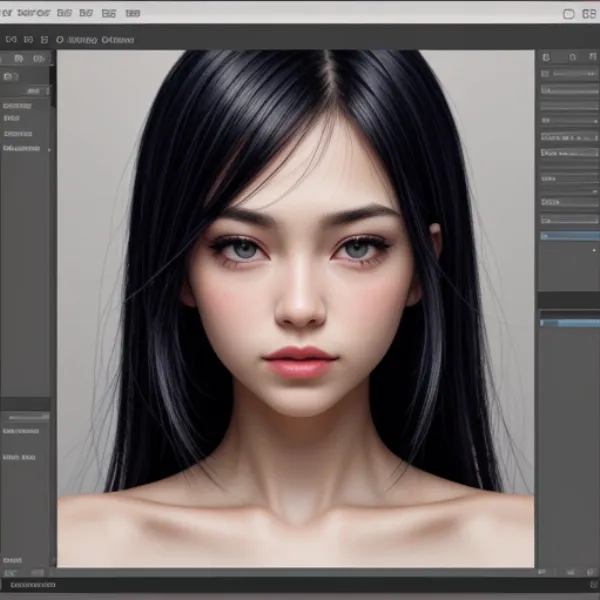Click the last text label in the options toolbar
Viewport: 600px width, 600px height.
118,40
